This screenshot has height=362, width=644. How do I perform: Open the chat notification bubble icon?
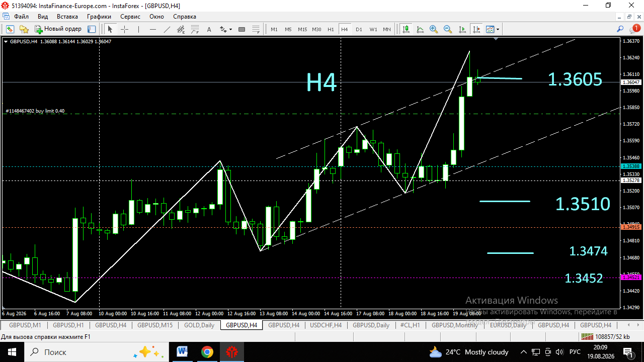[634, 29]
